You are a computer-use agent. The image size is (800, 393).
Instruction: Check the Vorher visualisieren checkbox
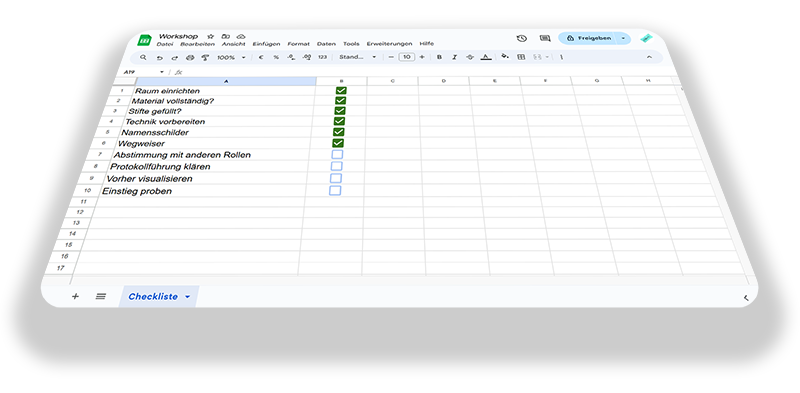[x=336, y=178]
